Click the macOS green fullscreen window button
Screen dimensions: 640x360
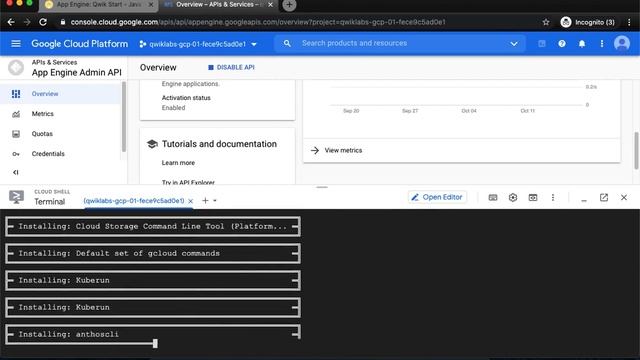[29, 2]
